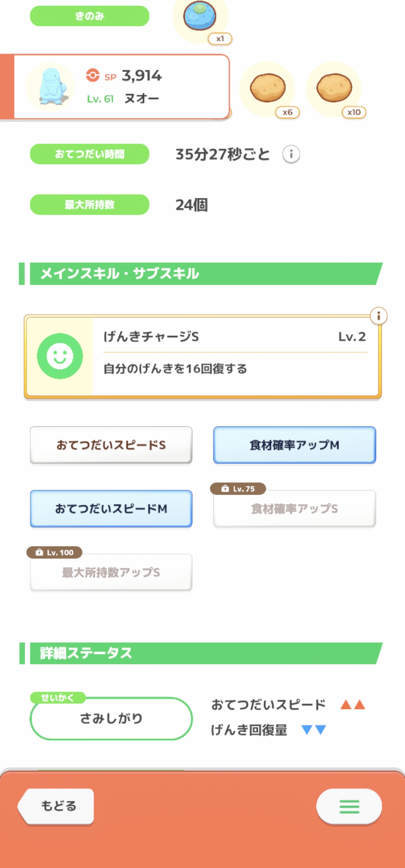Tap the Lv. 75 lock badge
The width and height of the screenshot is (405, 868).
tap(238, 489)
